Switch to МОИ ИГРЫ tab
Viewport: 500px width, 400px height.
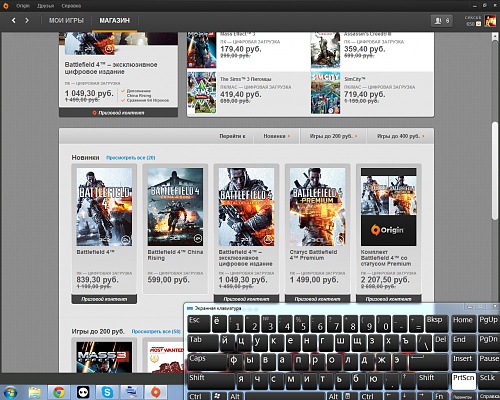coord(66,21)
